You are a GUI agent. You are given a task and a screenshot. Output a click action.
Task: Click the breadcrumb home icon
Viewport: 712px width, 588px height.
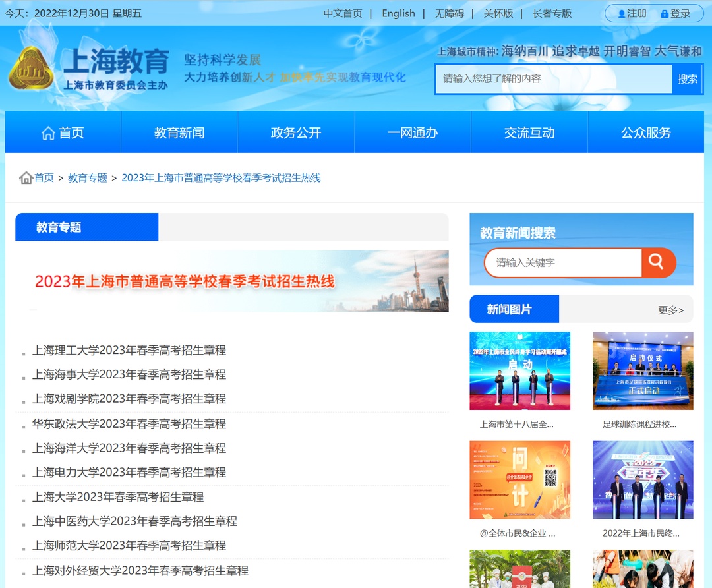26,177
